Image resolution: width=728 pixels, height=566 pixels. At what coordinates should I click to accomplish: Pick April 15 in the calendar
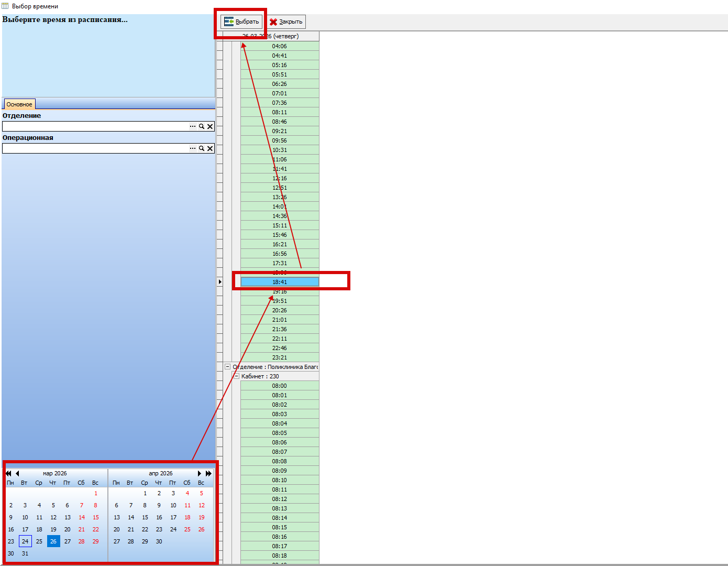(x=145, y=517)
